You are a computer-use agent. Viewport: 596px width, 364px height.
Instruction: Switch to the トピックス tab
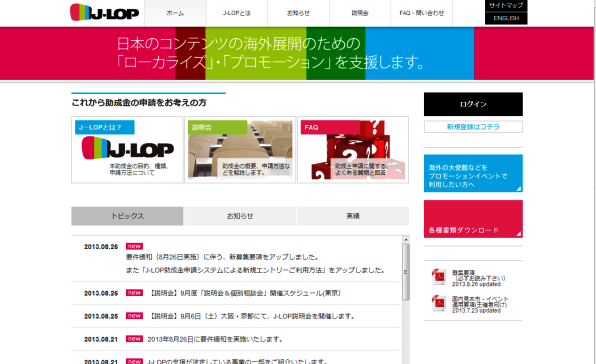[x=127, y=216]
